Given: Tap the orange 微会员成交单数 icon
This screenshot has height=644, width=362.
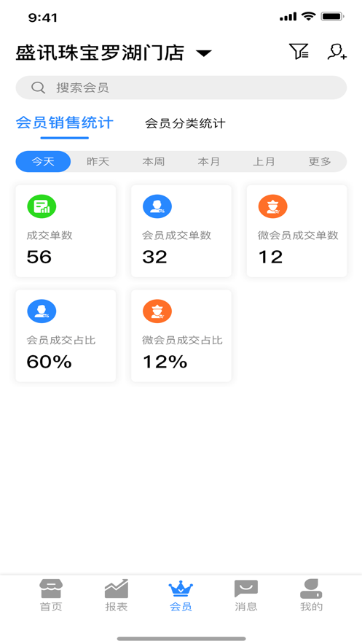Looking at the screenshot, I should coord(272,206).
